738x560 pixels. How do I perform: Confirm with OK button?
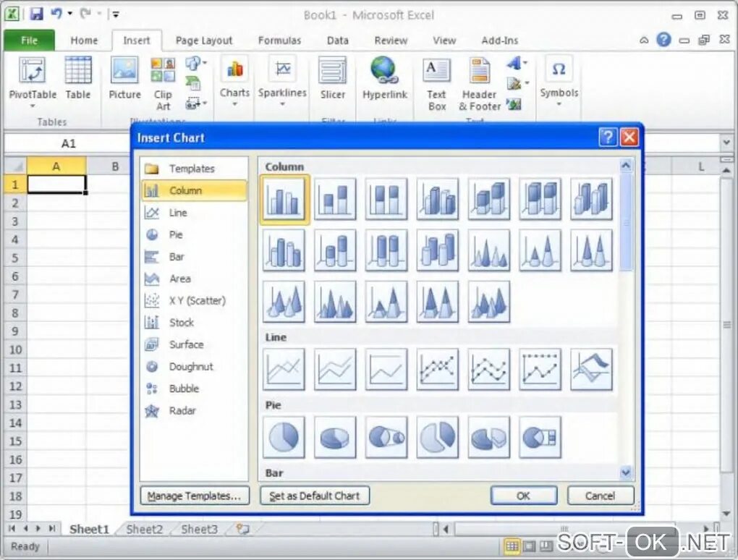523,496
